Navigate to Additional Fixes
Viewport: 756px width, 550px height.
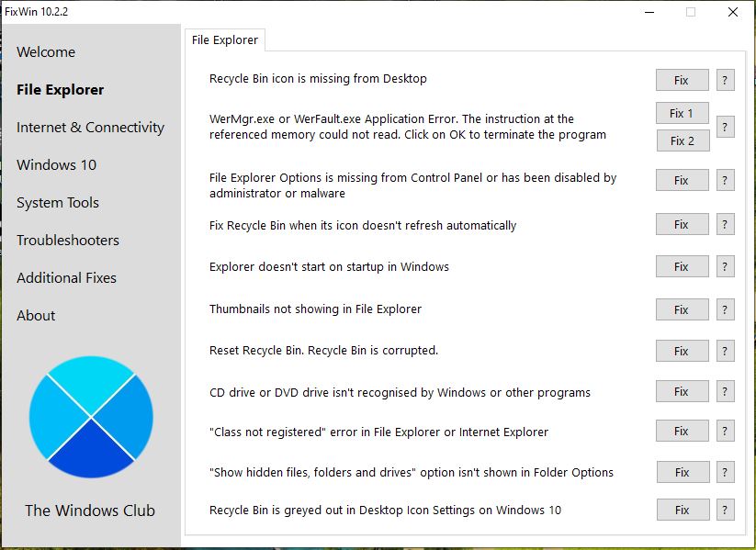pyautogui.click(x=66, y=278)
